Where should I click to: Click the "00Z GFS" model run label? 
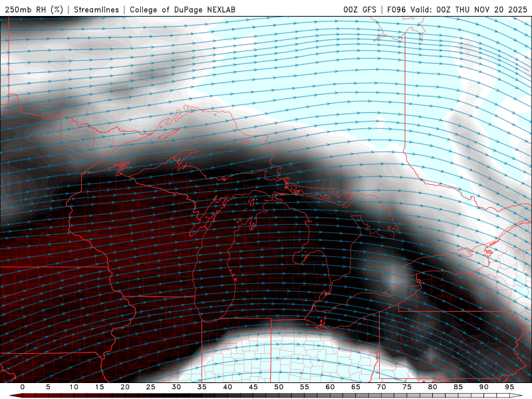point(360,9)
